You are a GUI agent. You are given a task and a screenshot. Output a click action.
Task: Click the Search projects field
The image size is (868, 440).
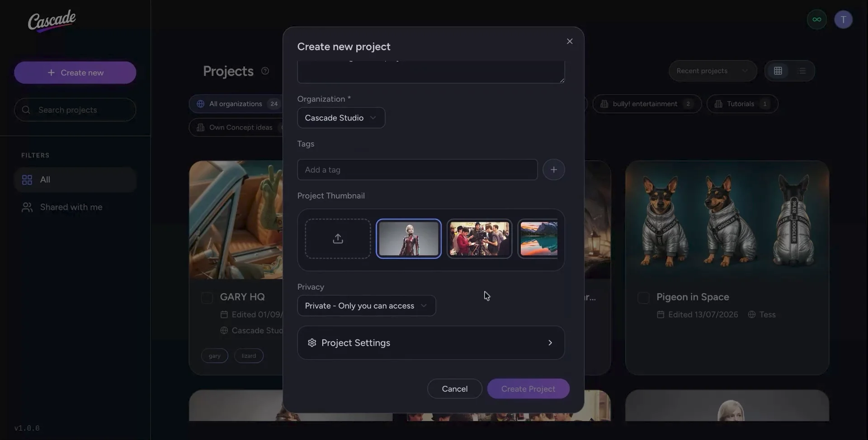[x=75, y=110]
